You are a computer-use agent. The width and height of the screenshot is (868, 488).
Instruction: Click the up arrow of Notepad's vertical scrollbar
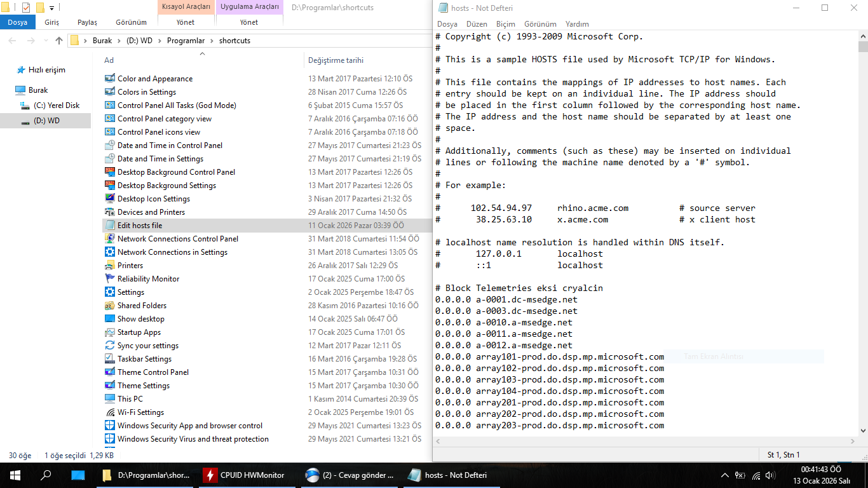(862, 36)
